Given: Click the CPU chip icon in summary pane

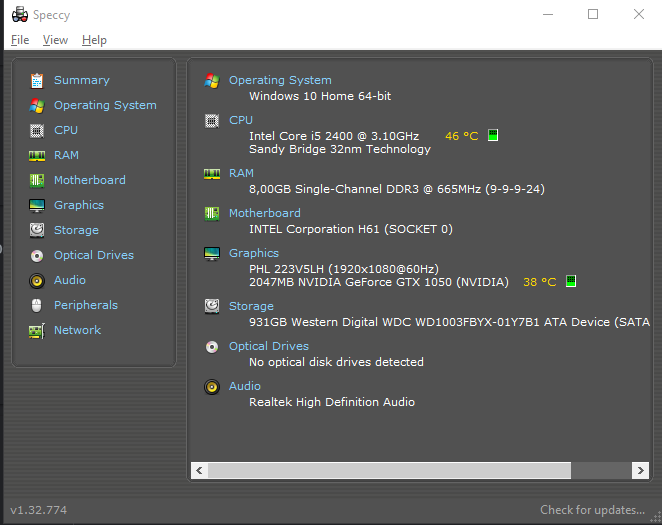Looking at the screenshot, I should tap(212, 121).
